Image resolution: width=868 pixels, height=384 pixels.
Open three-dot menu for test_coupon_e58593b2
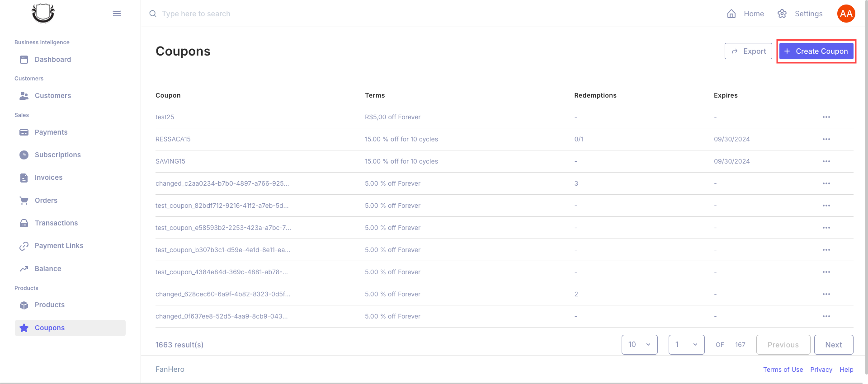[x=826, y=228]
